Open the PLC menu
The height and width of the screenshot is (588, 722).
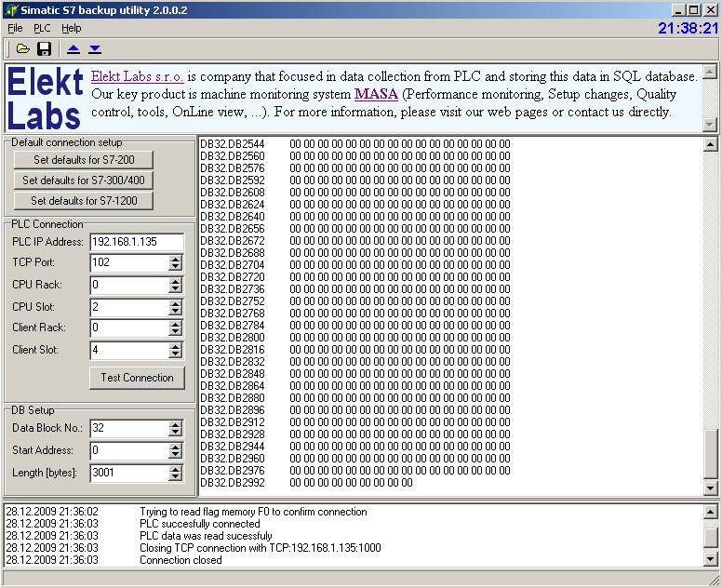click(42, 28)
